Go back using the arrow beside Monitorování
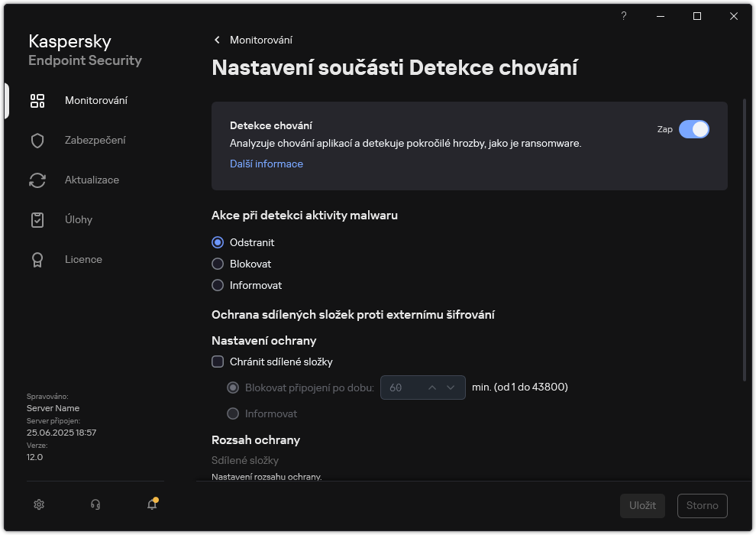 click(217, 40)
